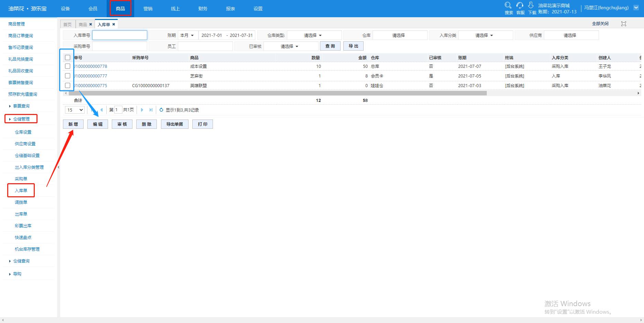Expand the 导购 tree node
The width and height of the screenshot is (644, 323).
pyautogui.click(x=10, y=274)
